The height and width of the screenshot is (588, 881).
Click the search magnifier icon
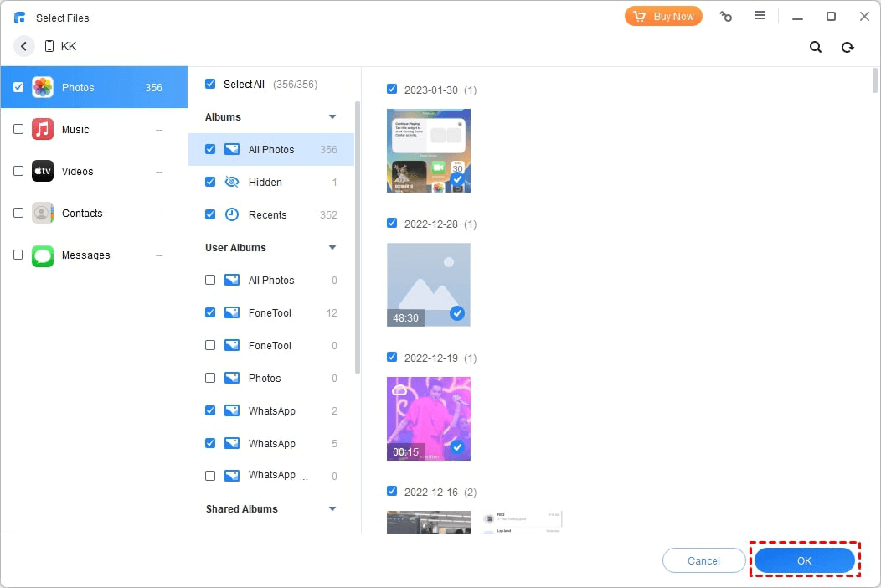click(x=815, y=47)
